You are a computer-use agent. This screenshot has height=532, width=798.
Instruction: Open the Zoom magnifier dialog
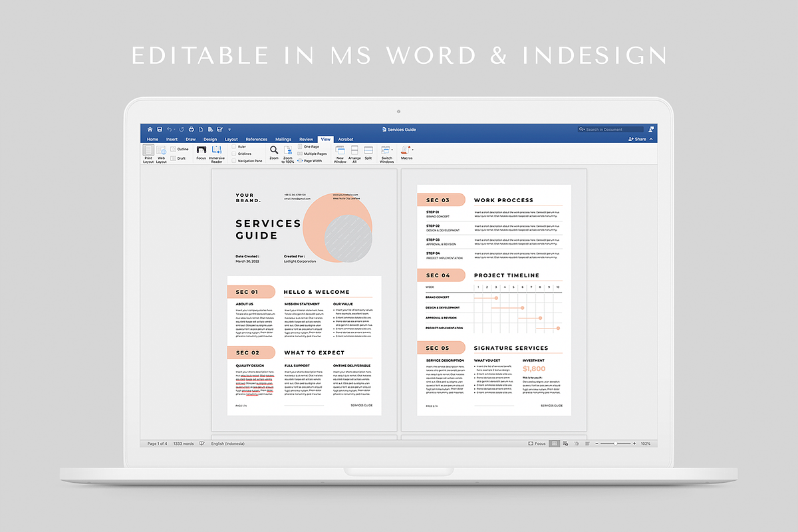tap(274, 154)
